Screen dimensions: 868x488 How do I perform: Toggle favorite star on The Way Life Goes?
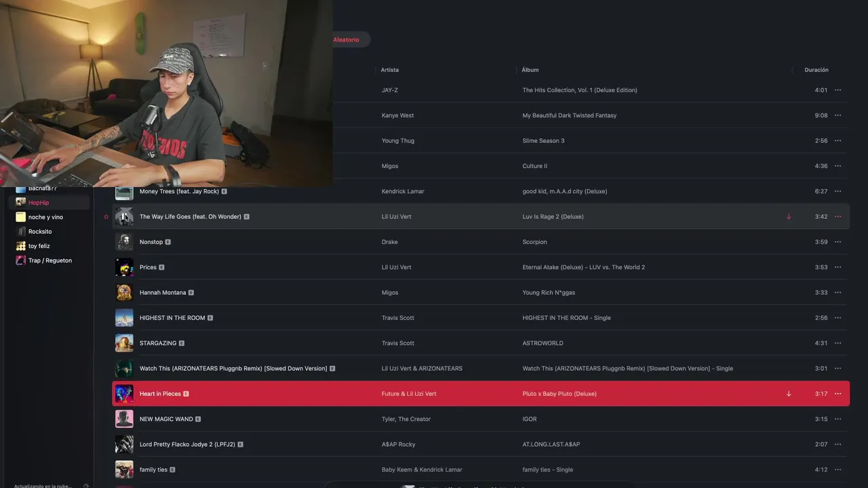click(x=106, y=217)
